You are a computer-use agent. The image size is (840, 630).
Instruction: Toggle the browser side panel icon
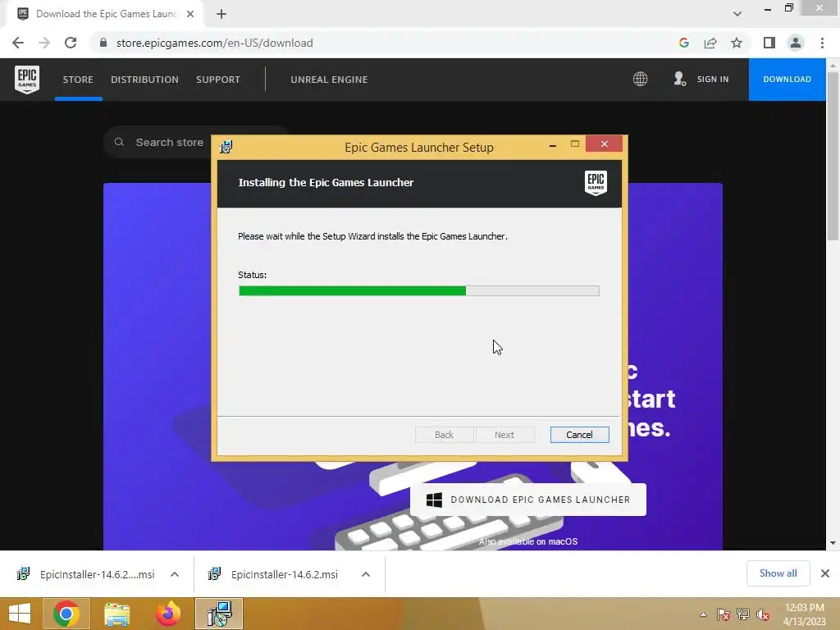pos(769,43)
